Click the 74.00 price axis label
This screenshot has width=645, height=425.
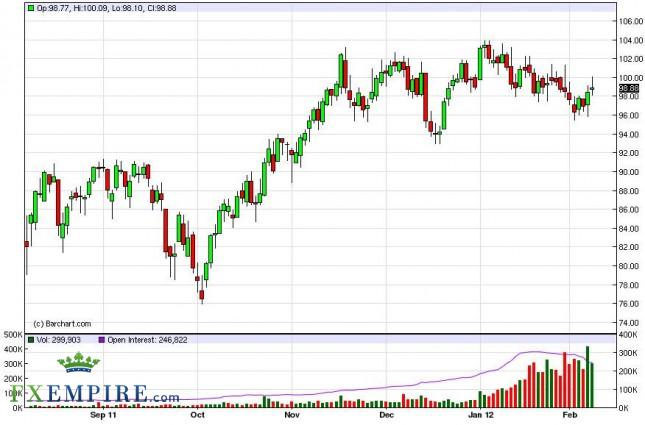[x=631, y=323]
